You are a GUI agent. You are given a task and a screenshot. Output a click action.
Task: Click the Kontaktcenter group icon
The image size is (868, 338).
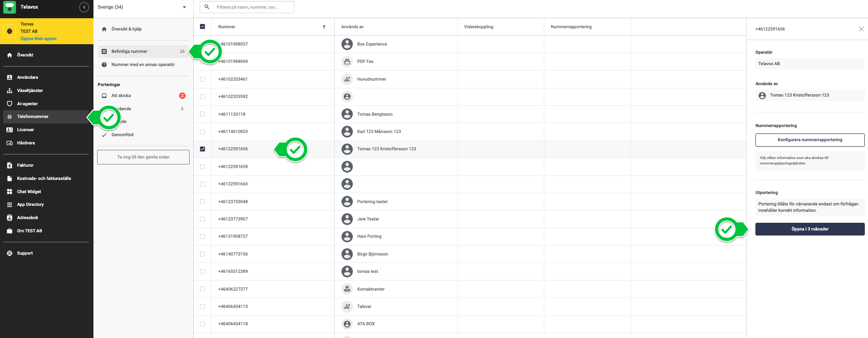pyautogui.click(x=347, y=289)
